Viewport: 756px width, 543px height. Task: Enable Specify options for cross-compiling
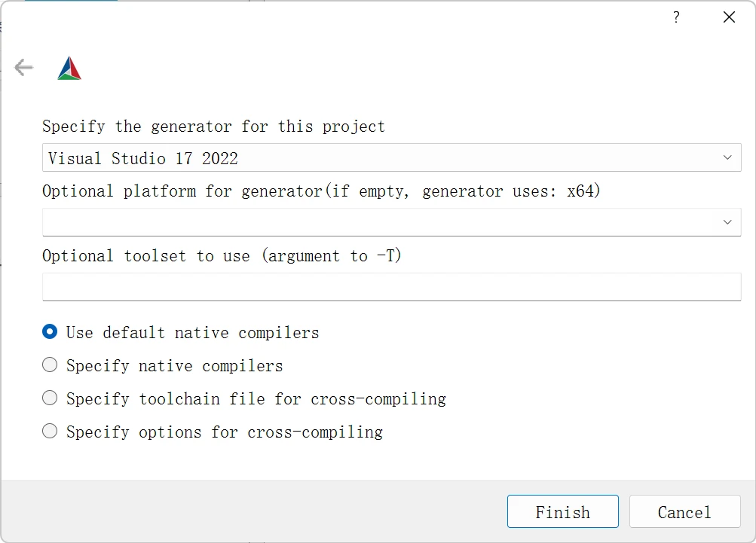pyautogui.click(x=50, y=432)
